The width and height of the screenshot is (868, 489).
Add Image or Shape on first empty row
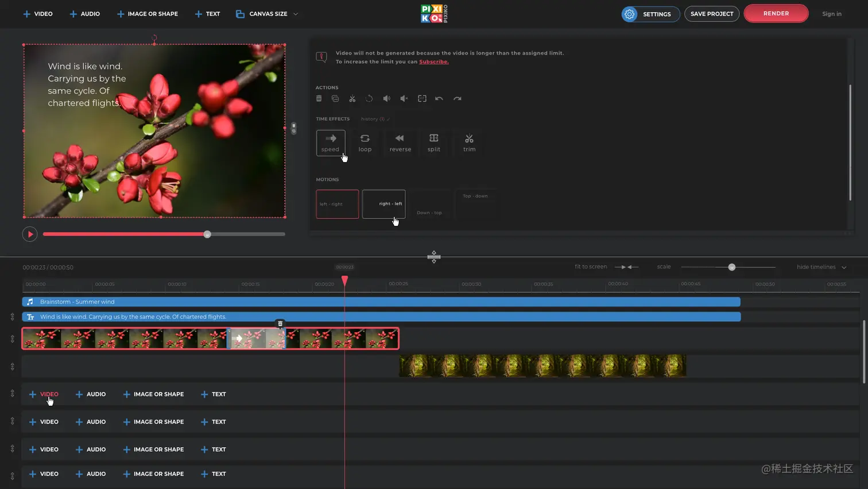coord(153,394)
